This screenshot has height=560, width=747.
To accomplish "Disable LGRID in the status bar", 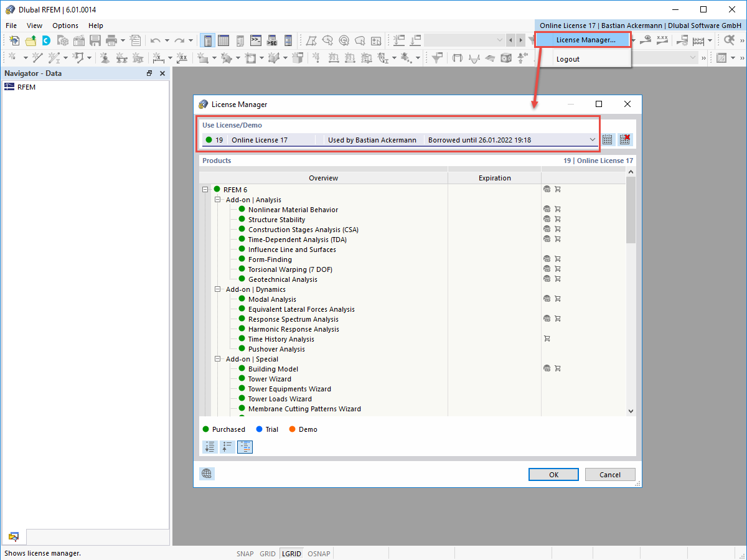I will pos(291,553).
